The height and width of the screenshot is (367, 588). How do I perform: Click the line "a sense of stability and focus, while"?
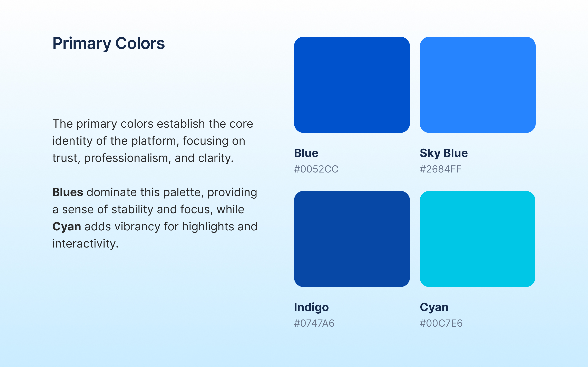coord(148,209)
